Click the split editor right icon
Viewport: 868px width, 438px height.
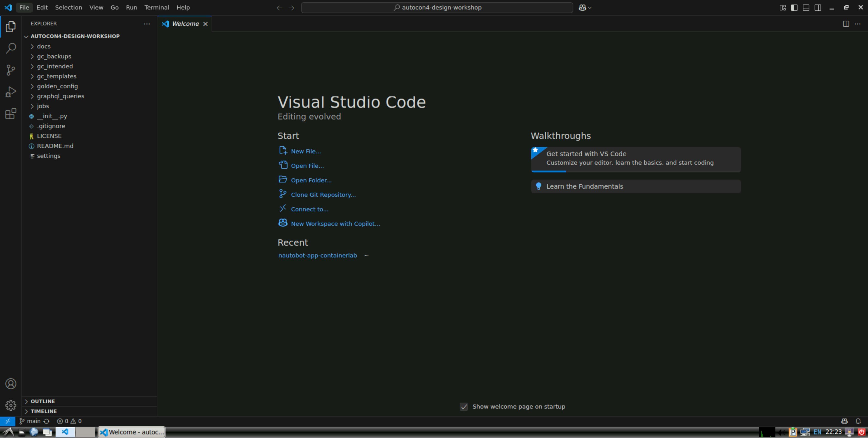pos(846,24)
